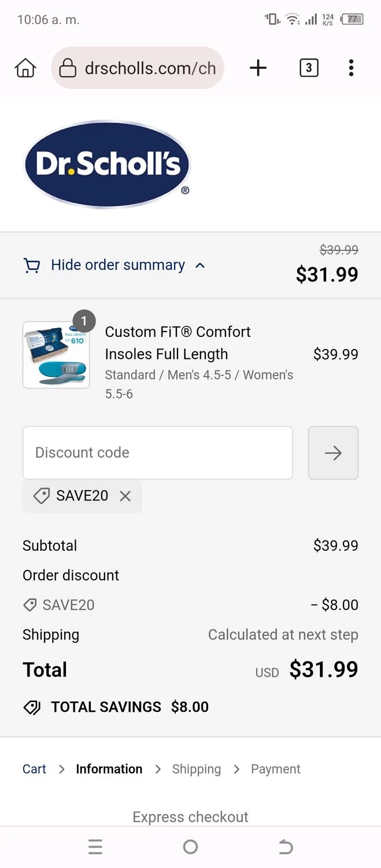Select the Shipping breadcrumb step

(197, 769)
